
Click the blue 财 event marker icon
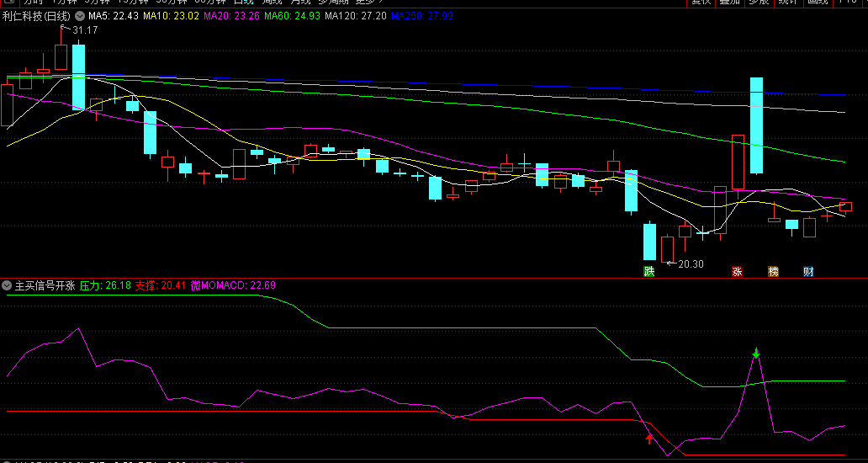tap(809, 271)
